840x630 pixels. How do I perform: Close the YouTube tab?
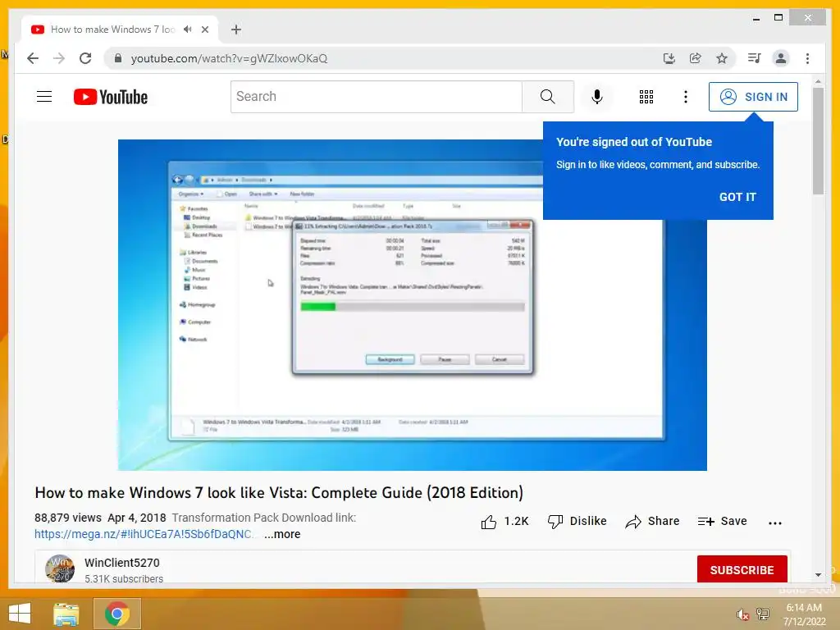tap(204, 30)
